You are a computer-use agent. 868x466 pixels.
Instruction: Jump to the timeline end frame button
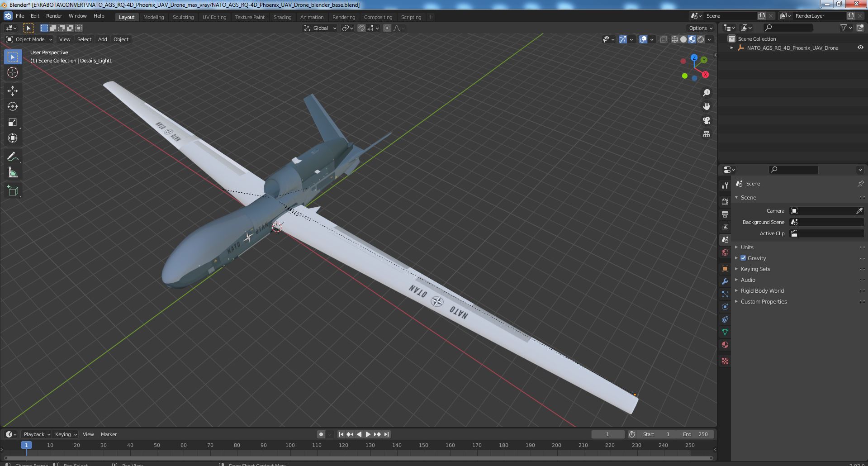[386, 434]
